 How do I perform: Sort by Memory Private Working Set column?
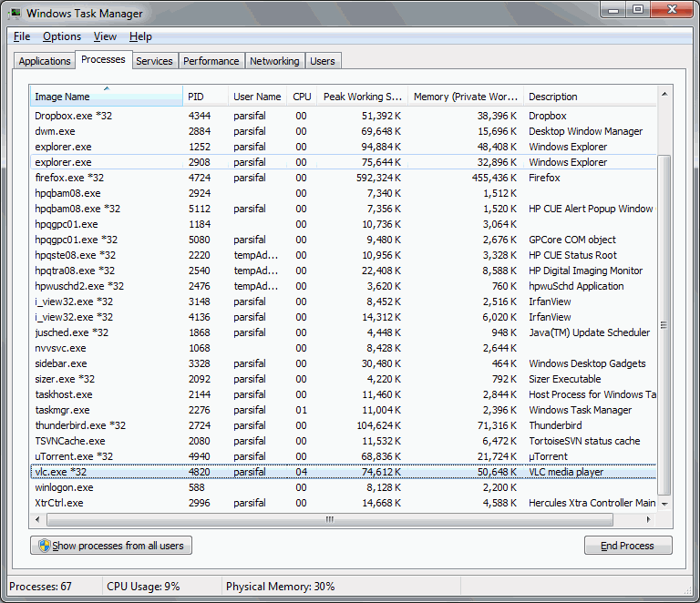[x=466, y=97]
